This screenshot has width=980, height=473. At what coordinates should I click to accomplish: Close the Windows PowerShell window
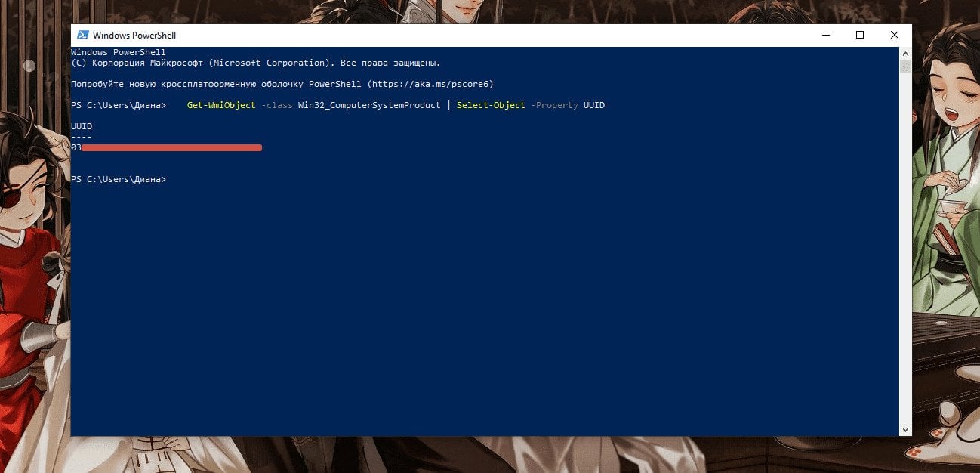(x=895, y=36)
